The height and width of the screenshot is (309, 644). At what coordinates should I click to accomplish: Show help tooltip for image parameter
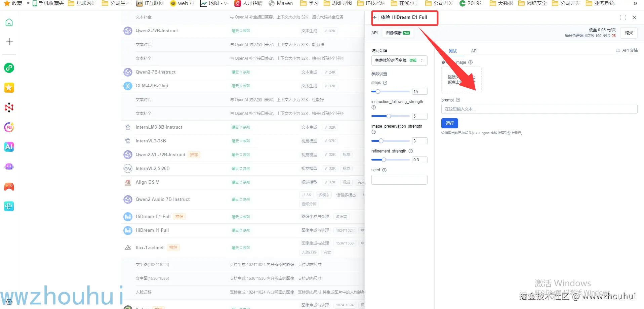[471, 62]
